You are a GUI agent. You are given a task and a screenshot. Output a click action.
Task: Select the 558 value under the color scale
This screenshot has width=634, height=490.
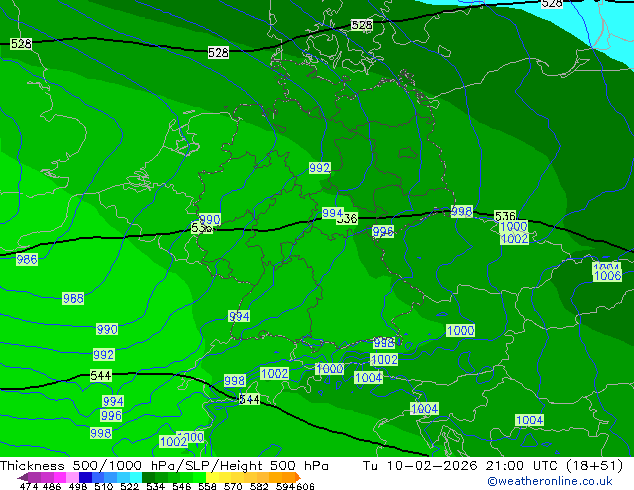(x=207, y=486)
